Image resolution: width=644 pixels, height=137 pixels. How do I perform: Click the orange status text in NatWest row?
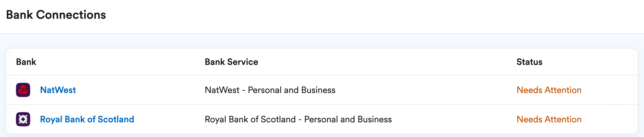click(549, 90)
